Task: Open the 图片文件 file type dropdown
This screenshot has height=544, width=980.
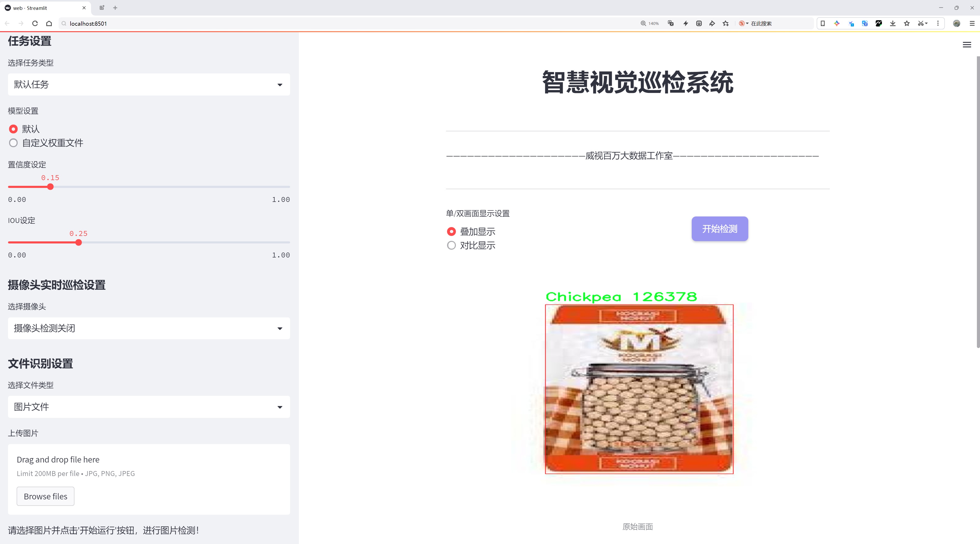Action: click(x=149, y=407)
